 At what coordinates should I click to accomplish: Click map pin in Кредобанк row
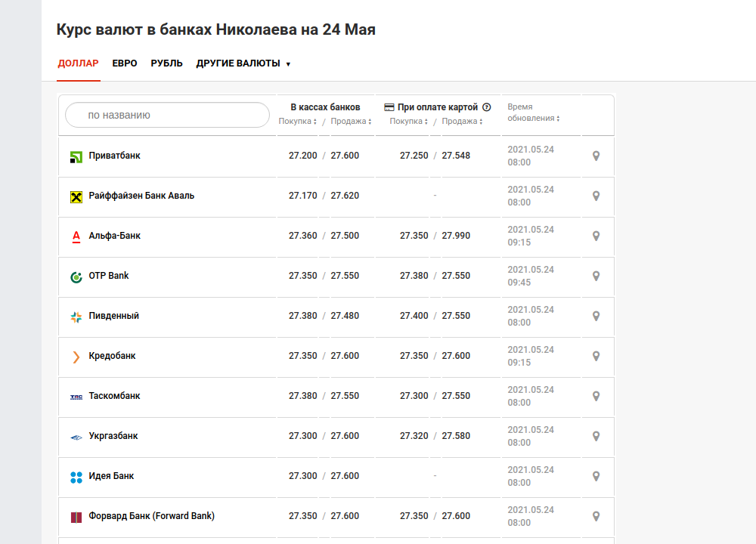(x=596, y=356)
